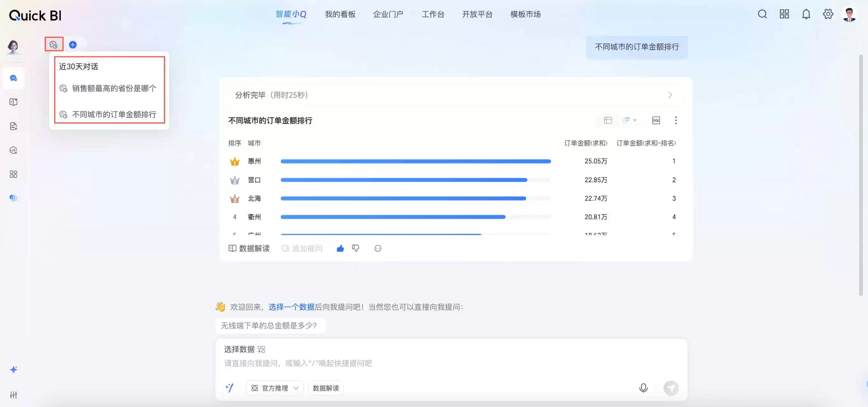Screen dimensions: 868x407
Task: Open 企业门户 tab
Action: pyautogui.click(x=388, y=14)
